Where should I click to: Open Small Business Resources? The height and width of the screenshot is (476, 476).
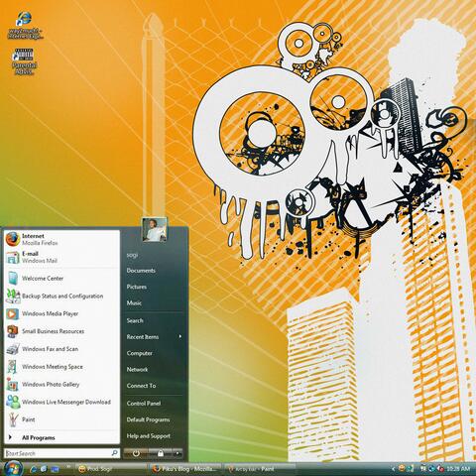tap(61, 331)
